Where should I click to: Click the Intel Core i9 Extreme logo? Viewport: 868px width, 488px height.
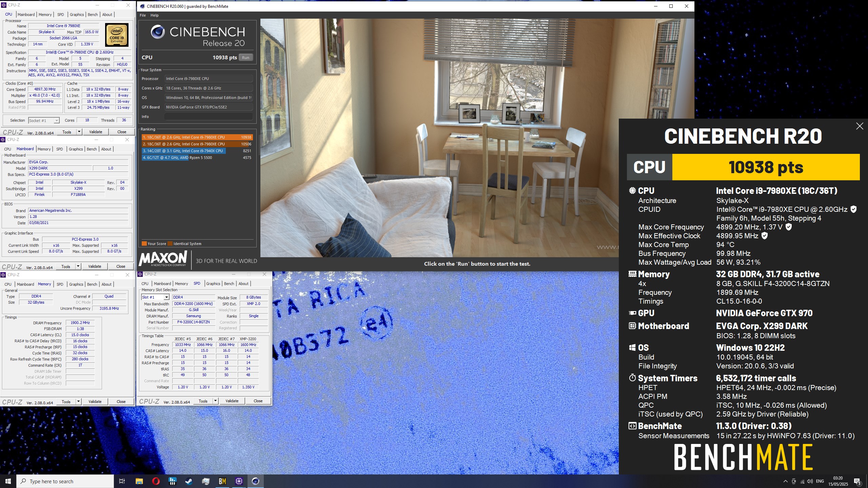coord(117,35)
